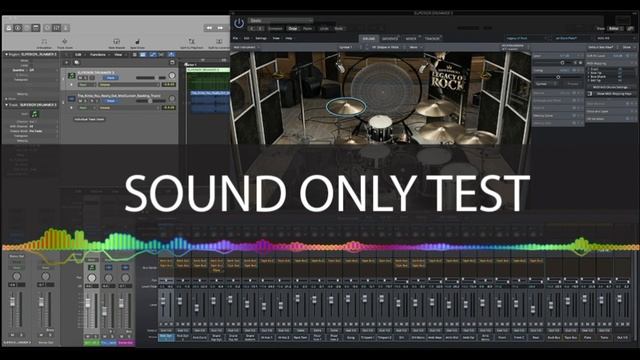Click the Forward transport button
This screenshot has width=640, height=360.
pyautogui.click(x=220, y=28)
